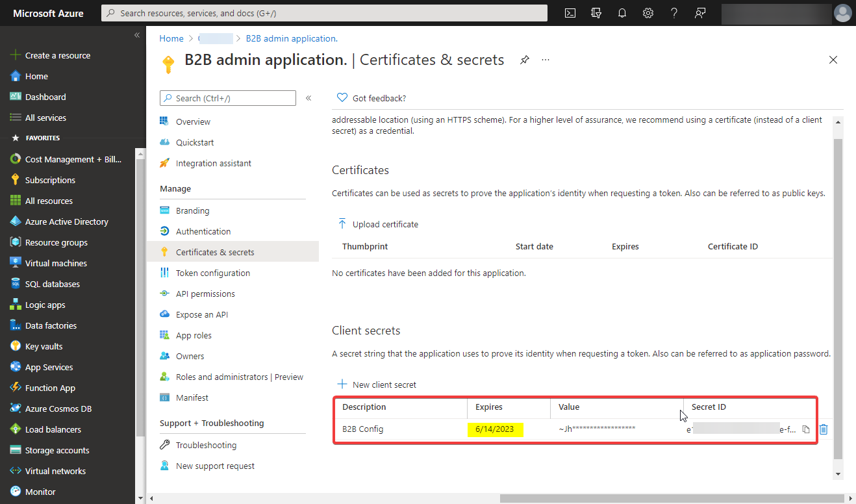Create a New client secret
This screenshot has width=856, height=504.
(x=377, y=384)
